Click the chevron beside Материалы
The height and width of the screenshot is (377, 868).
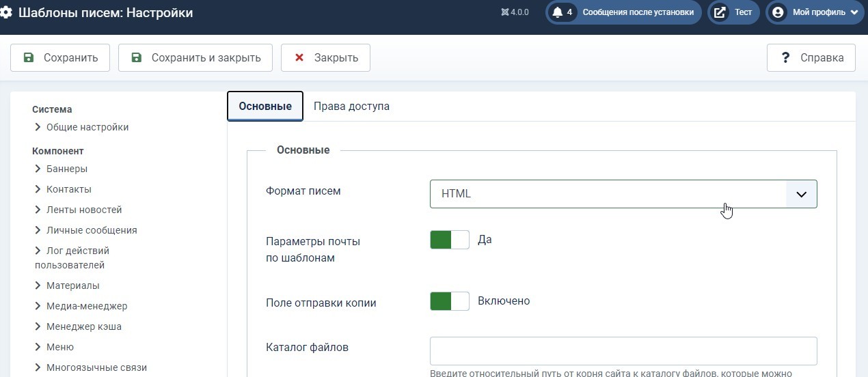coord(38,285)
